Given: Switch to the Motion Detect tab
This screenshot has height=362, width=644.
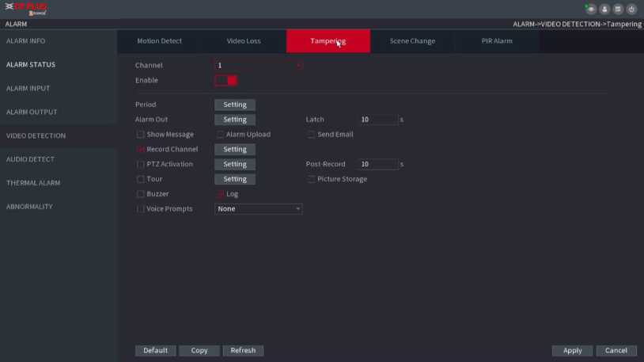Looking at the screenshot, I should [x=159, y=41].
